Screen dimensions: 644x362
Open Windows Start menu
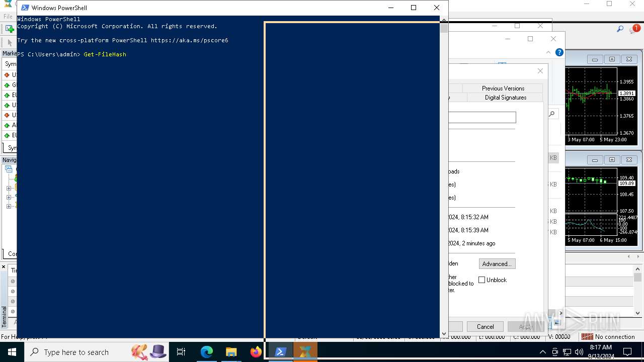tap(12, 352)
